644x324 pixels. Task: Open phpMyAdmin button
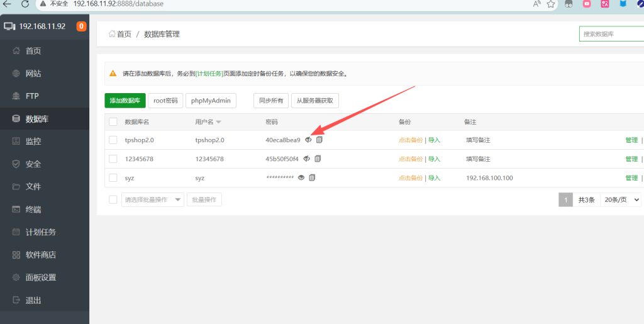211,100
